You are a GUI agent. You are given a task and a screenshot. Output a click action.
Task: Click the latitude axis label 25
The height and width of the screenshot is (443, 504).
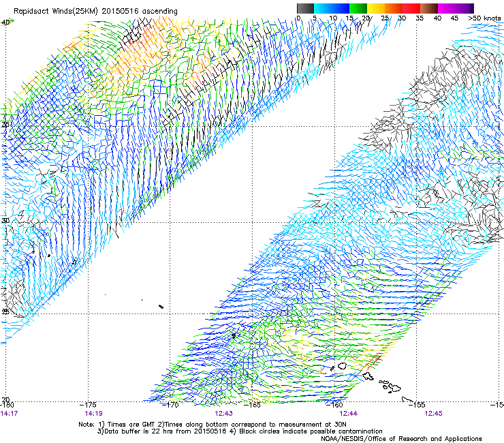[5, 311]
